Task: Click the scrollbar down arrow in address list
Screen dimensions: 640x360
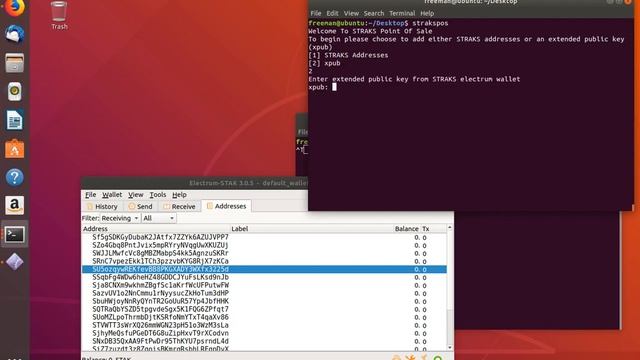Action: [450, 348]
